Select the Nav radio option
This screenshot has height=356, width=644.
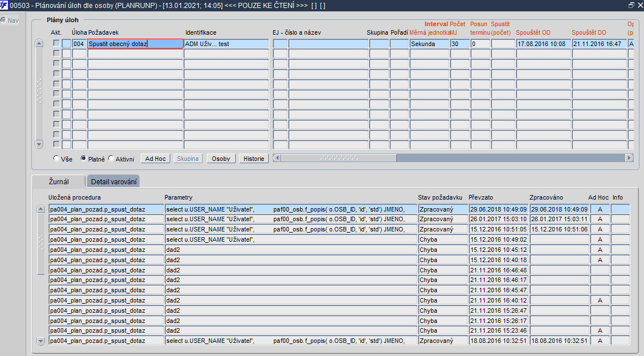3,20
